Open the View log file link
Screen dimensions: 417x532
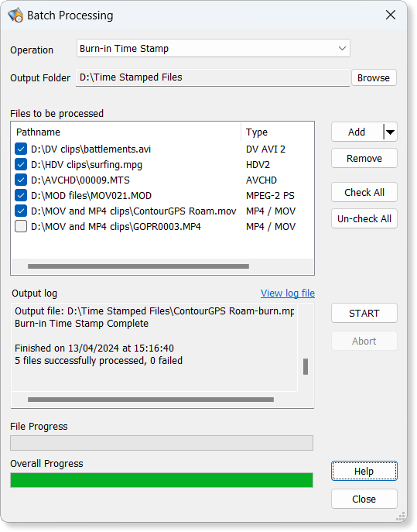[288, 293]
